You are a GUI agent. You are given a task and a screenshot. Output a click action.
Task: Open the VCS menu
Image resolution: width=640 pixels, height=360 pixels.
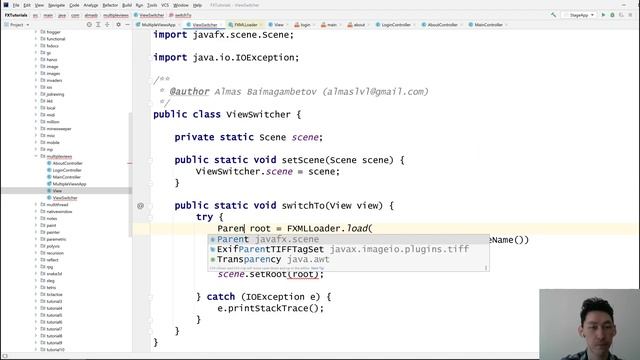click(x=165, y=5)
